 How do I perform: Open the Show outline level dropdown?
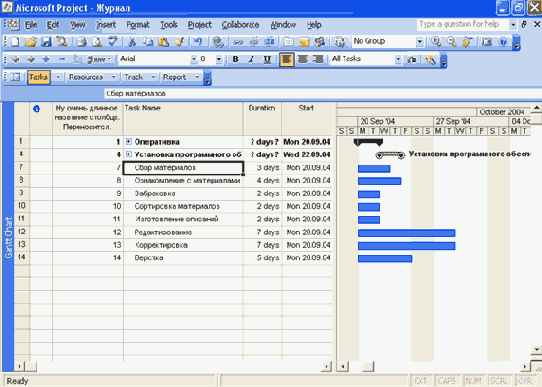100,59
